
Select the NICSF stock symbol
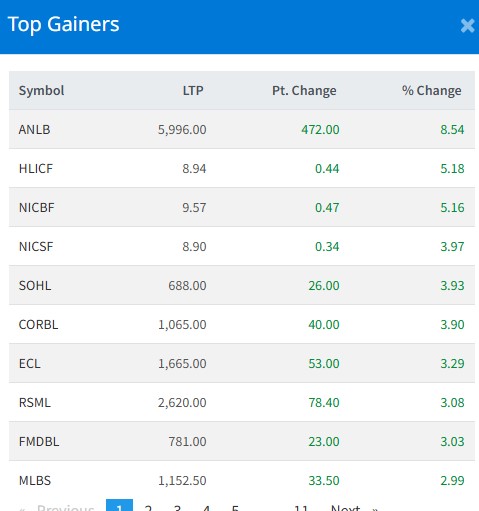tap(36, 246)
